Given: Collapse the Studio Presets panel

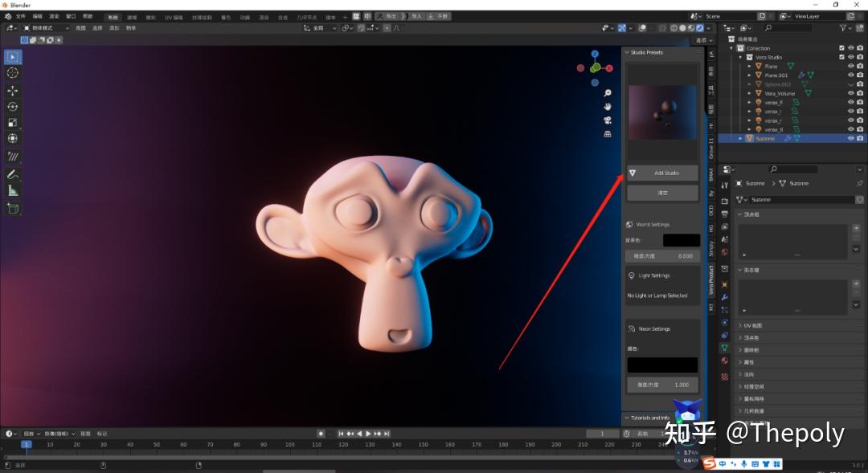Looking at the screenshot, I should click(627, 52).
